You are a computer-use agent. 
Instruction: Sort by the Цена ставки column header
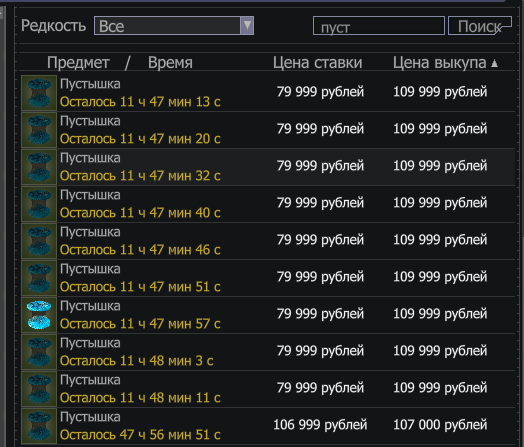(317, 63)
